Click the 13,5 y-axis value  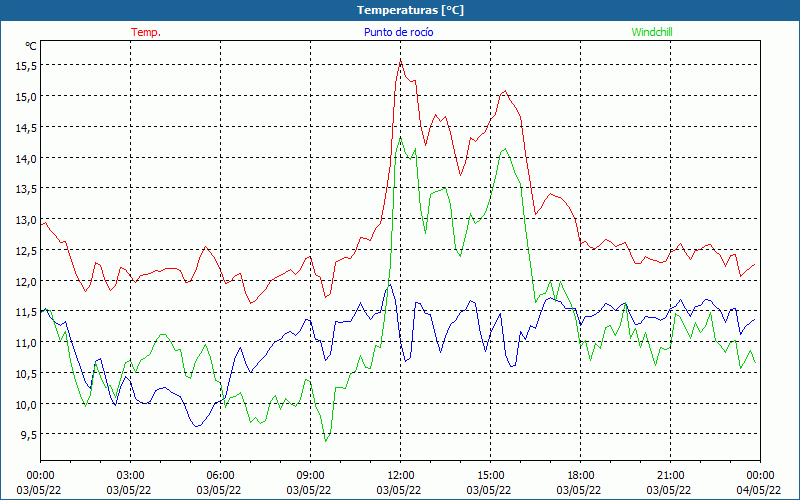click(26, 189)
